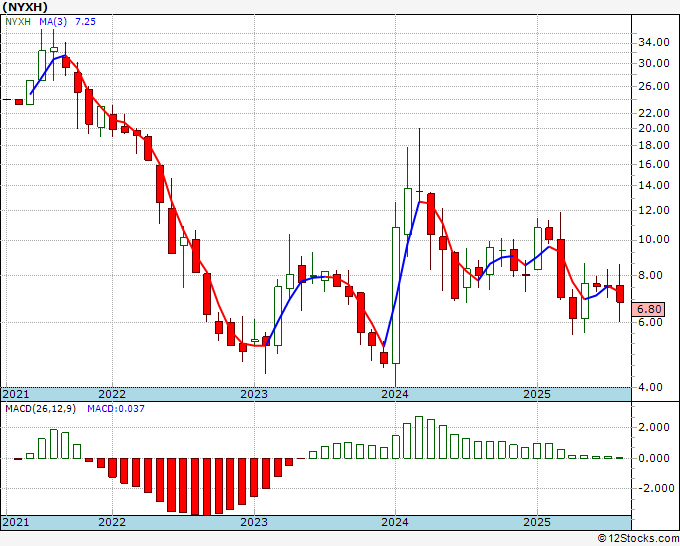Click 2021 on the MACD timeline
Image resolution: width=680 pixels, height=546 pixels.
pos(16,522)
